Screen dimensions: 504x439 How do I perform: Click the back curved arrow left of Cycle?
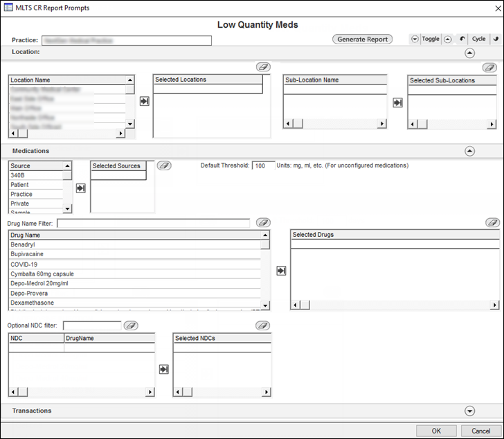[x=462, y=39]
